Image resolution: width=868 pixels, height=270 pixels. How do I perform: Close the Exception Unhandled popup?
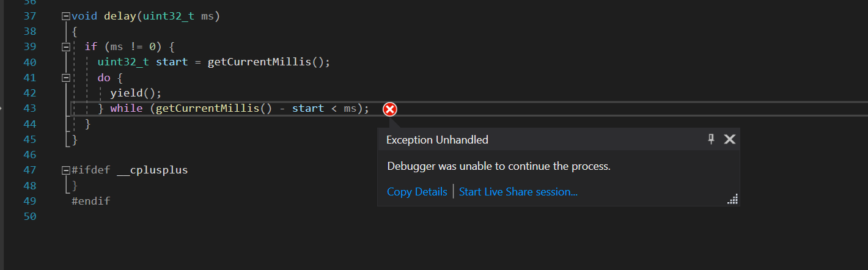729,139
